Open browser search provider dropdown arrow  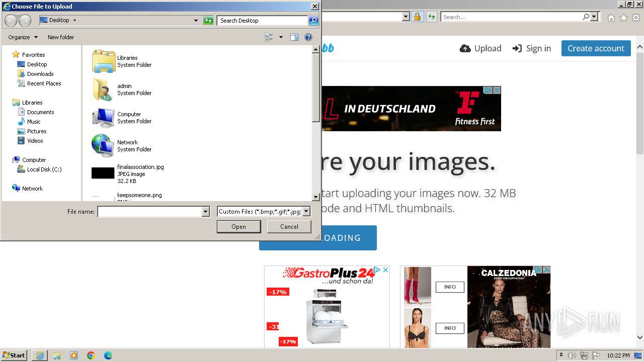point(594,17)
